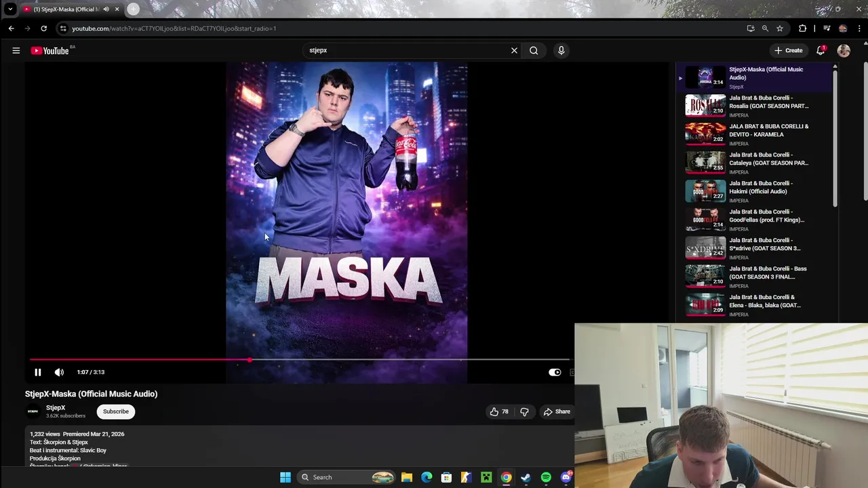Screen dimensions: 868x488
Task: Like the video with thumbs up
Action: click(499, 411)
